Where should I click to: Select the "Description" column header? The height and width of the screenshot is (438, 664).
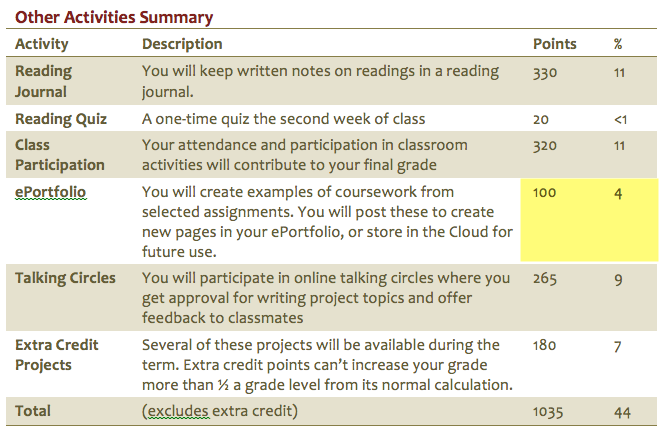coord(182,44)
